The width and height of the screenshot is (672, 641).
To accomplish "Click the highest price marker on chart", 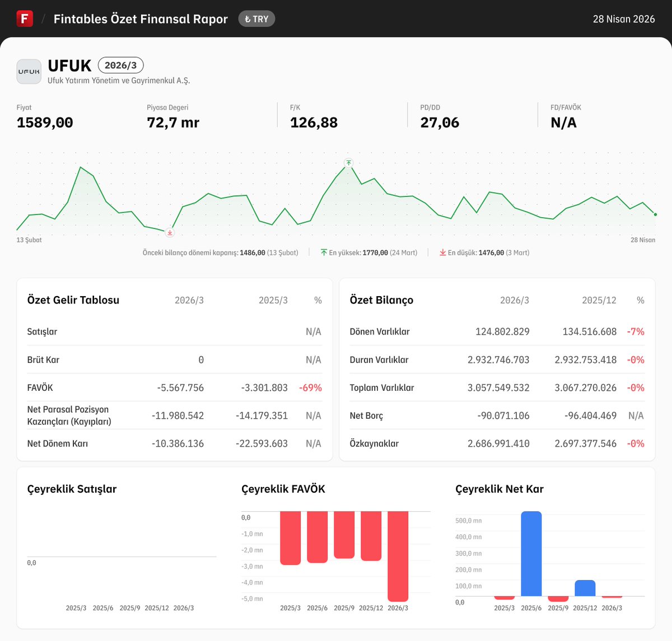I will (x=349, y=163).
